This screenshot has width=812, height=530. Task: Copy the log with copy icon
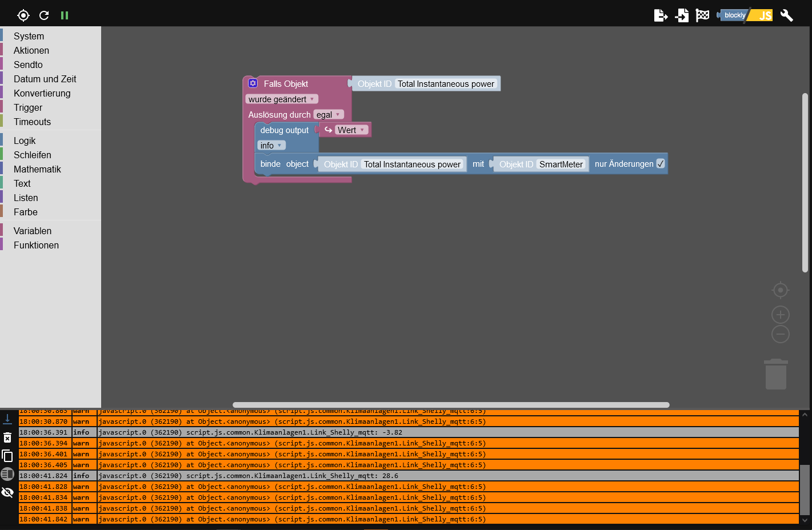pos(7,456)
